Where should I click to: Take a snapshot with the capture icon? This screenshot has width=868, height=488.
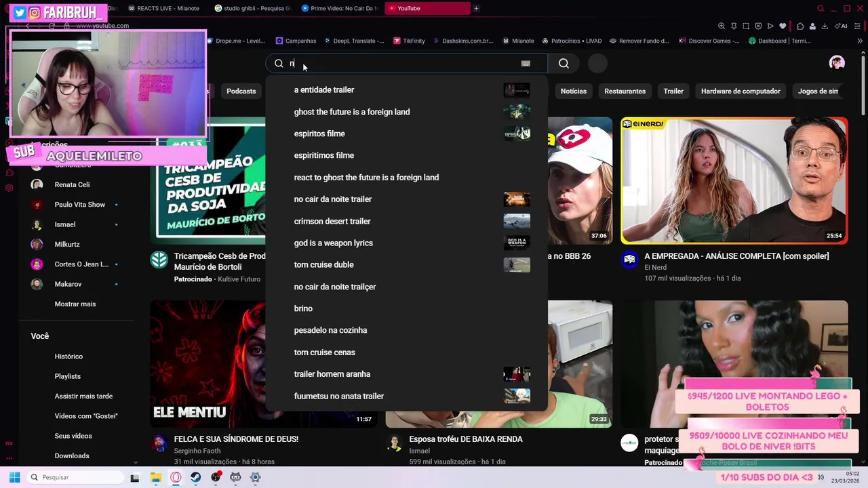(x=746, y=26)
